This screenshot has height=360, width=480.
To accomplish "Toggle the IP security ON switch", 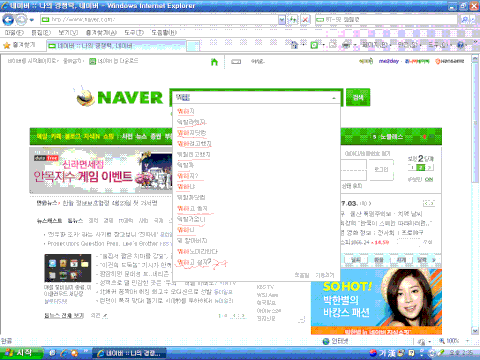I will click(x=429, y=179).
